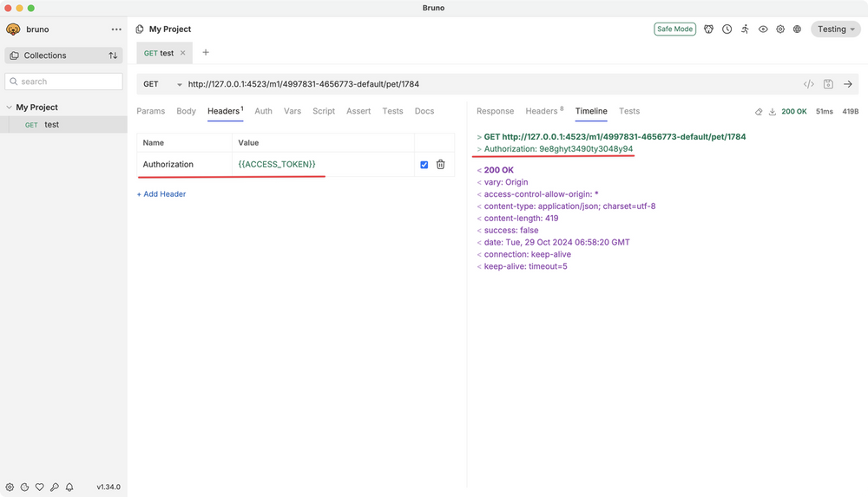Uncheck the Authorization header checkbox
Image resolution: width=868 pixels, height=497 pixels.
[424, 165]
